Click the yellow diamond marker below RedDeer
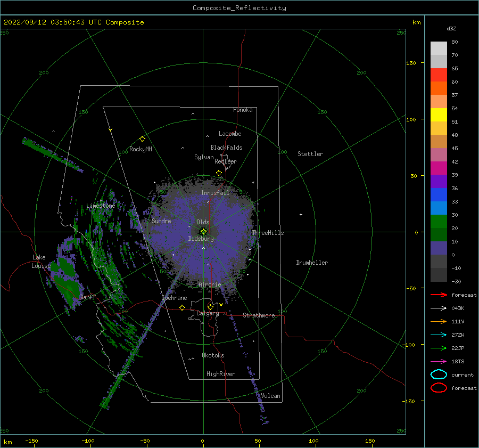479x448 pixels. [219, 173]
